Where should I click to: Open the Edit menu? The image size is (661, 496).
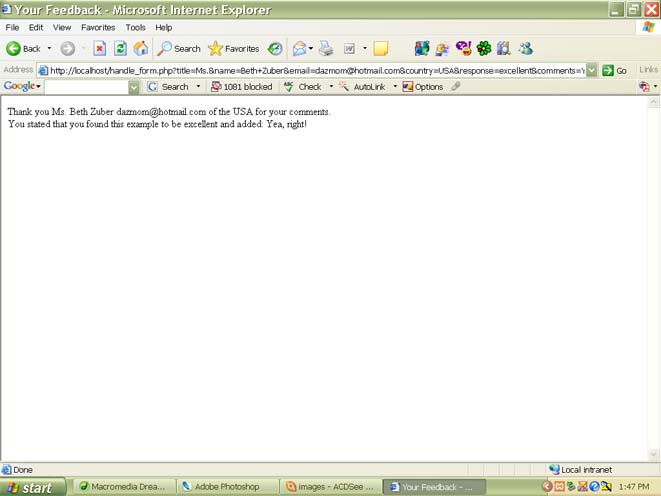36,27
